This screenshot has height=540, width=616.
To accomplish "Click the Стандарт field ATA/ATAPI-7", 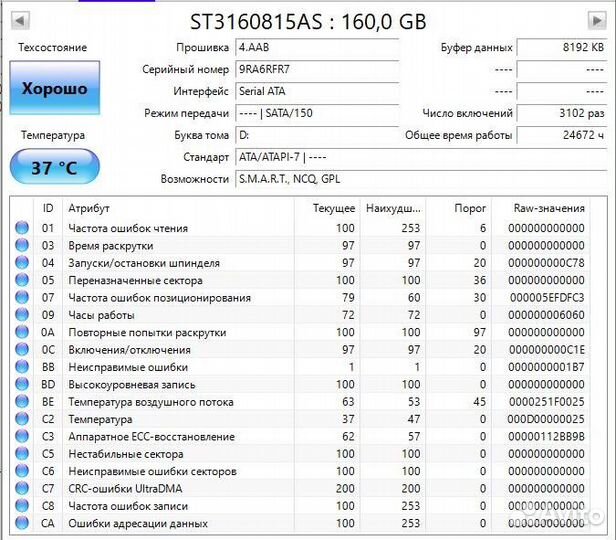I will (421, 157).
